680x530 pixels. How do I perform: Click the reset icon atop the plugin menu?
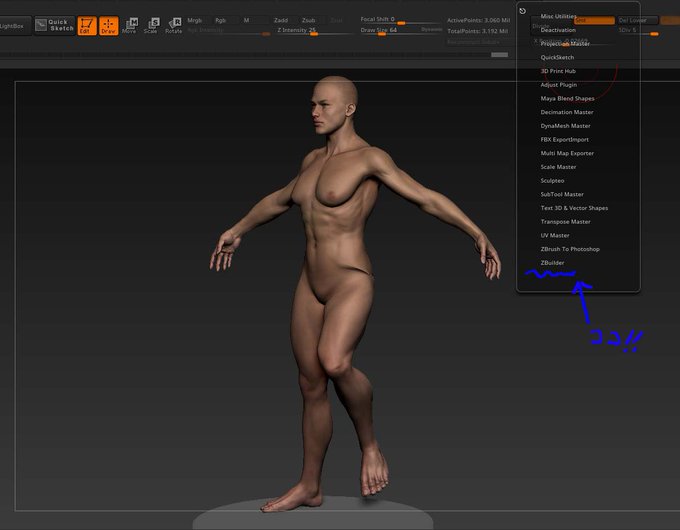523,11
